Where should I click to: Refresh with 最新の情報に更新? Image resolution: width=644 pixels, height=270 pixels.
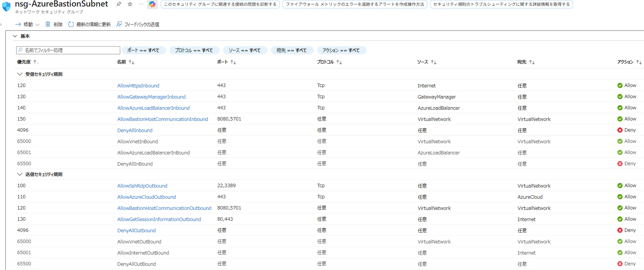[x=89, y=24]
